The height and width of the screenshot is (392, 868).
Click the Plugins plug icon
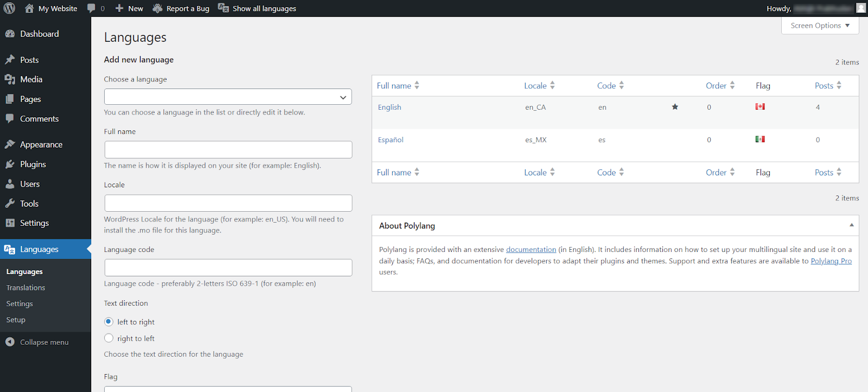(10, 164)
